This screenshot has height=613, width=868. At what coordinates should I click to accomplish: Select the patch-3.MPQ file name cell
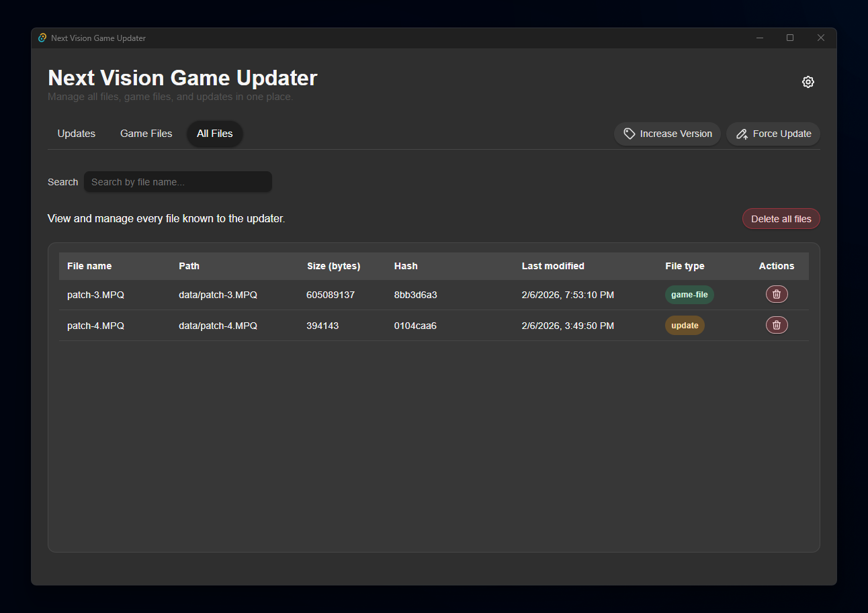click(x=95, y=295)
